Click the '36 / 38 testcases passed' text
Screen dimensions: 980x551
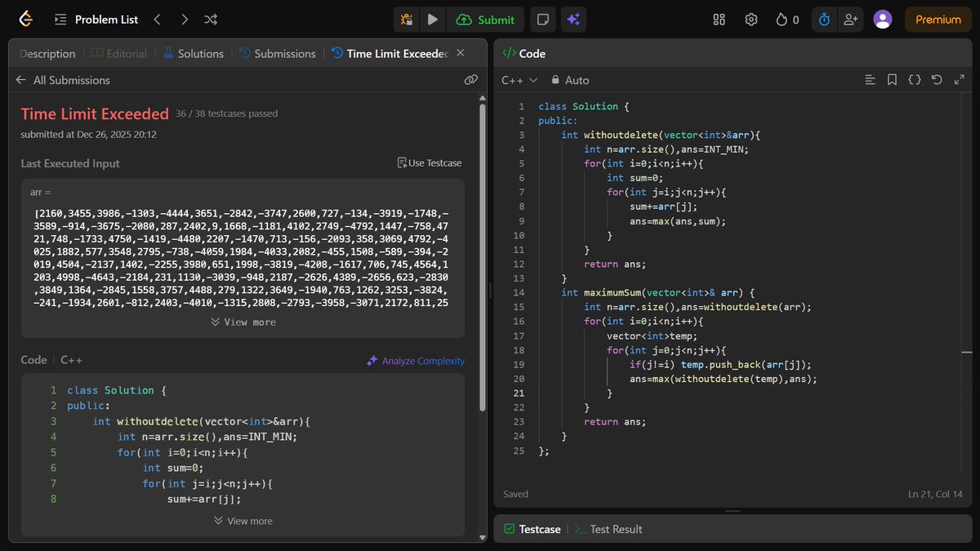click(226, 114)
